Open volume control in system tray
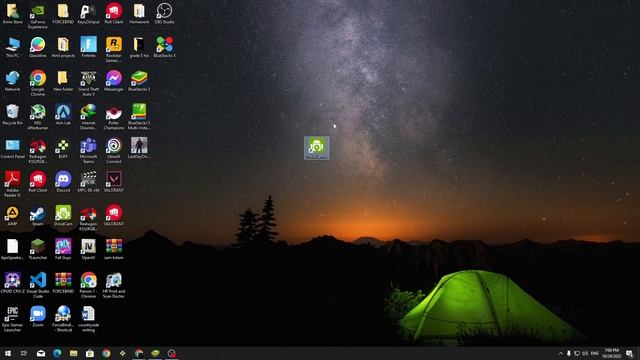 coord(585,353)
